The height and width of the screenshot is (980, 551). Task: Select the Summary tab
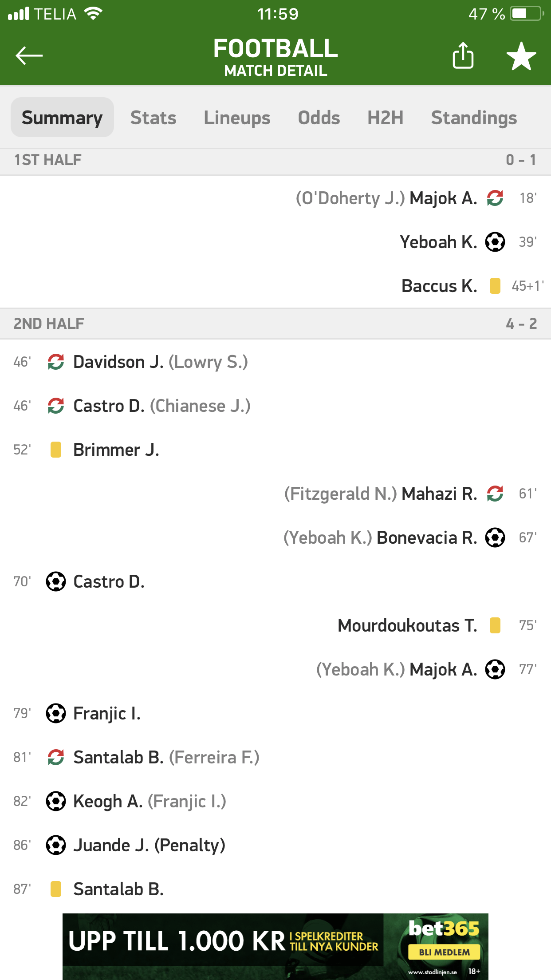click(x=62, y=118)
